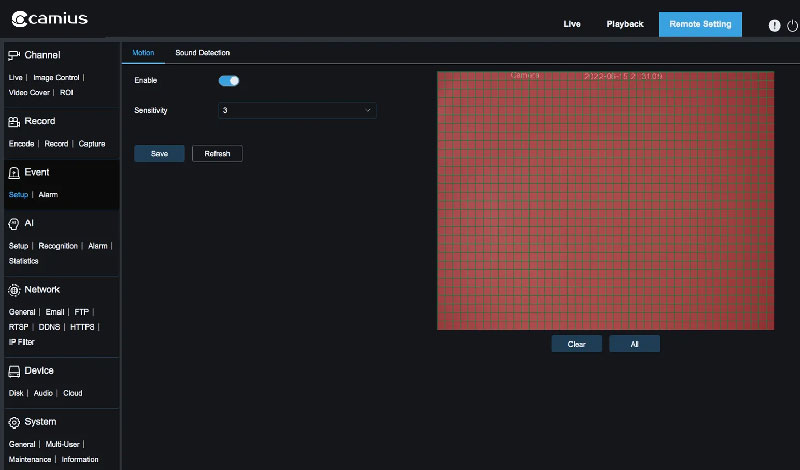This screenshot has height=470, width=800.
Task: Open the Playback tab in header
Action: click(x=625, y=24)
